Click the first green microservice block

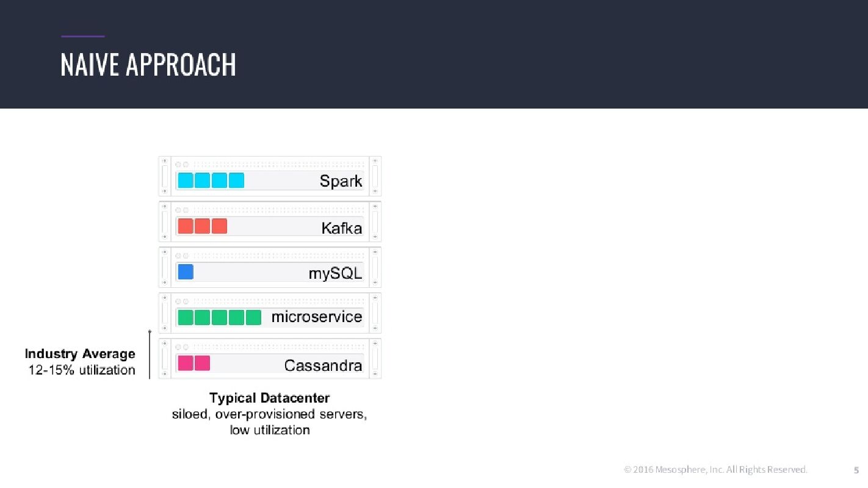pyautogui.click(x=186, y=317)
